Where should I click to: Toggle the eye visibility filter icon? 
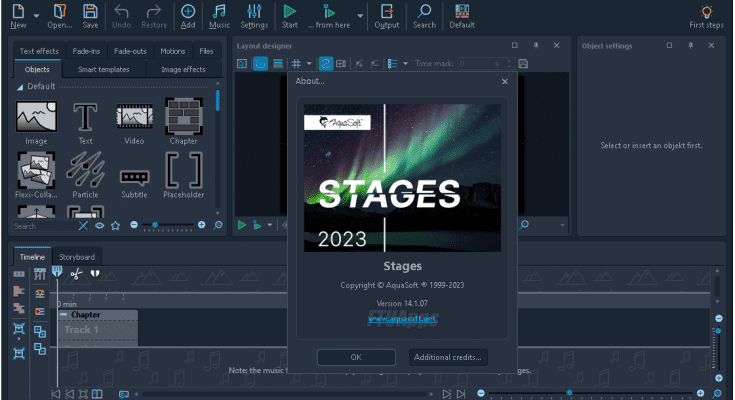[99, 226]
